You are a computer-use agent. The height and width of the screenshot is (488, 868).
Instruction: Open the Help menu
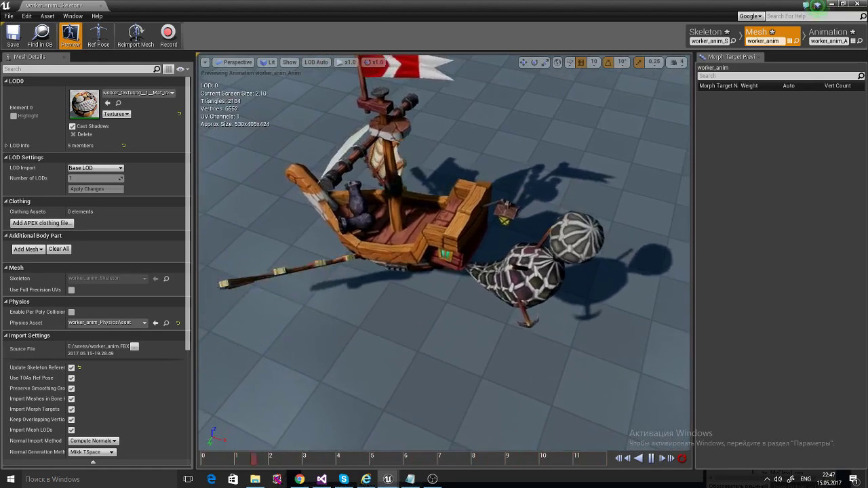97,16
